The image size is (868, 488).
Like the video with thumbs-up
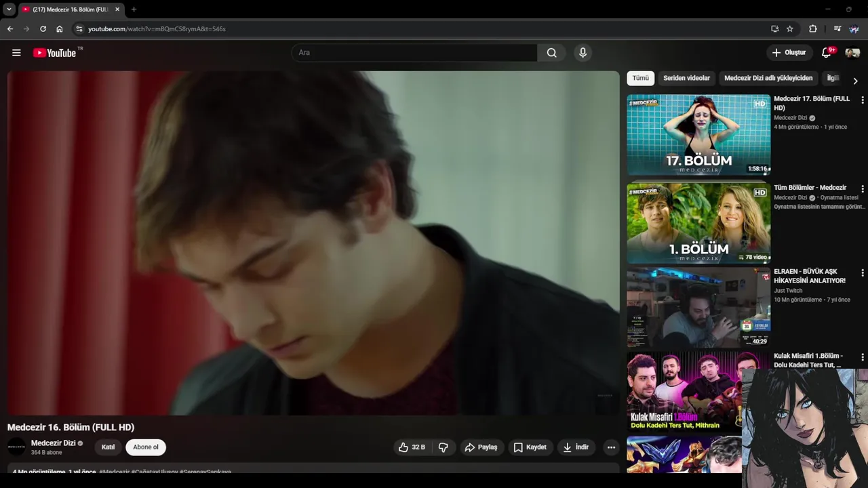tap(412, 447)
